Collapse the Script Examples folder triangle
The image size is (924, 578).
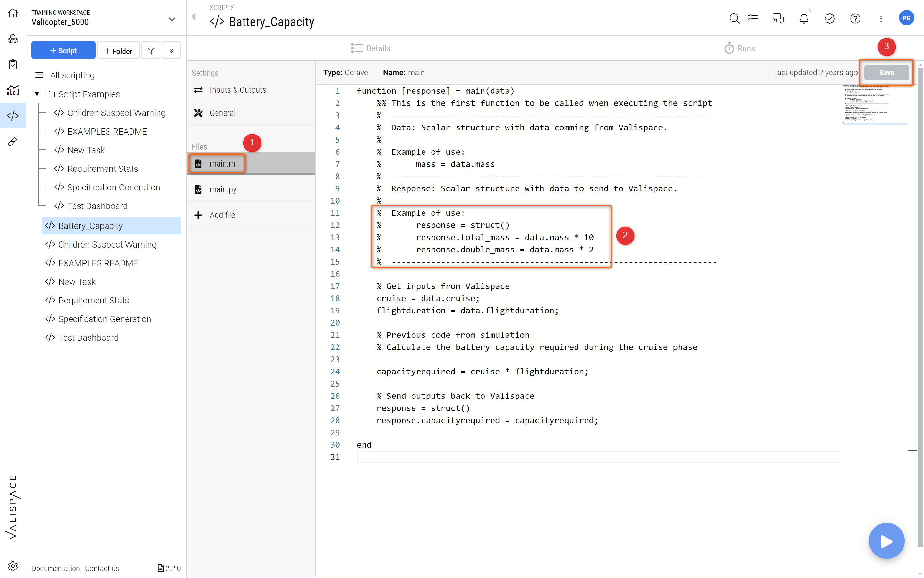[37, 94]
